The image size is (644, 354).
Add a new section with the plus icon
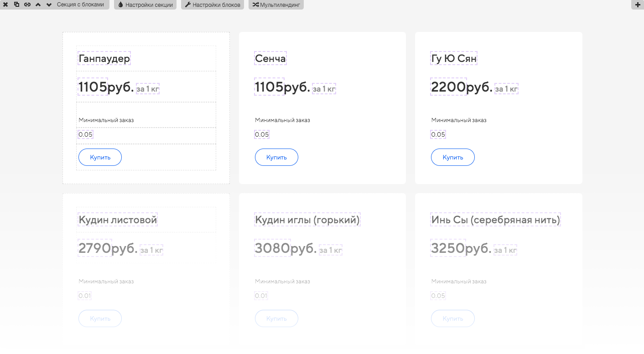click(x=638, y=5)
